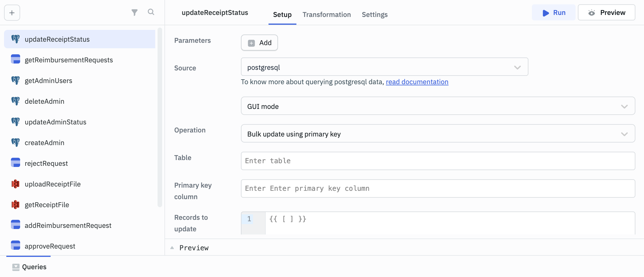Open the read documentation link

tap(417, 82)
